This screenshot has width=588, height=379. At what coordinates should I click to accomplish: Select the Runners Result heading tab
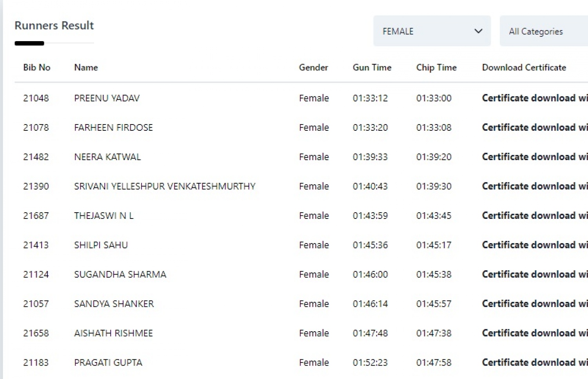(x=54, y=26)
